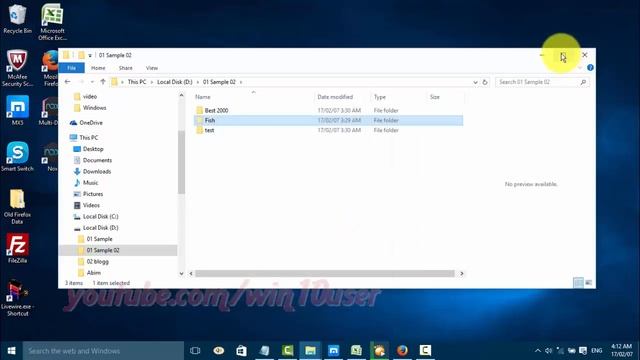The height and width of the screenshot is (360, 640).
Task: Open ENG language indicator
Action: coord(596,351)
